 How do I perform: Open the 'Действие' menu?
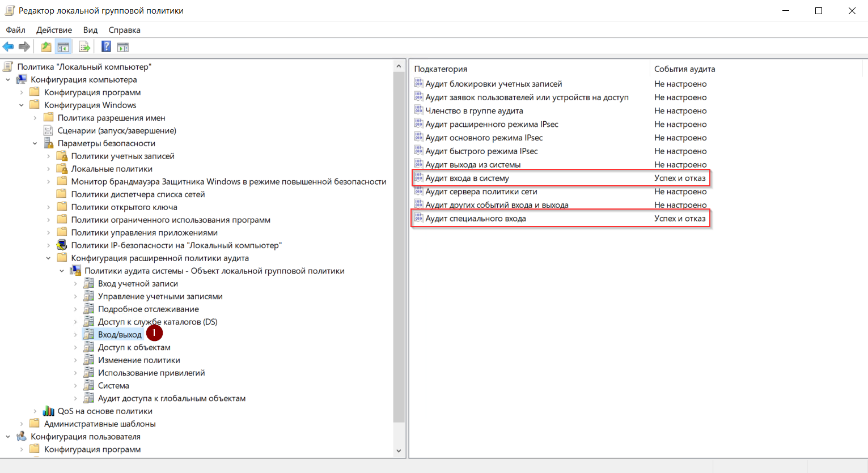pos(54,30)
